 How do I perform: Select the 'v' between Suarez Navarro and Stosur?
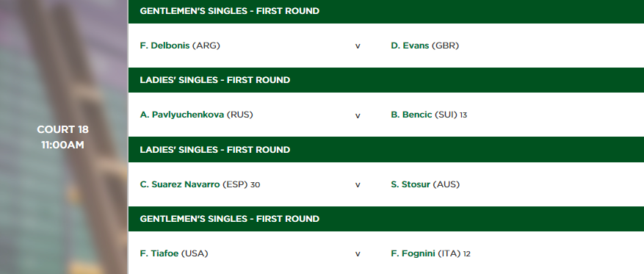coord(358,185)
